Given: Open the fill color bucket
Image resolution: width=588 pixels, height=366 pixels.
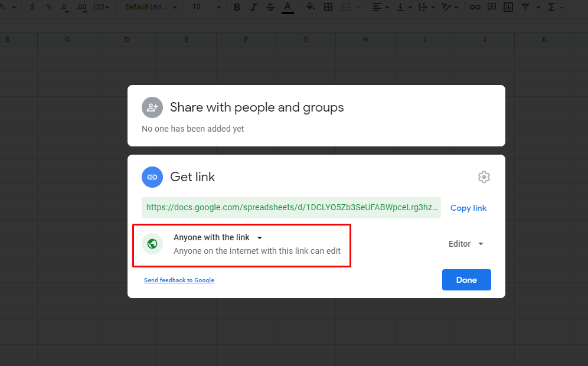Looking at the screenshot, I should tap(311, 6).
